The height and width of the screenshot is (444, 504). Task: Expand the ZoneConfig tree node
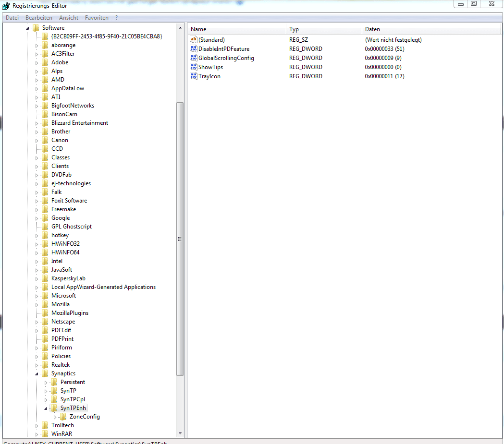click(55, 417)
